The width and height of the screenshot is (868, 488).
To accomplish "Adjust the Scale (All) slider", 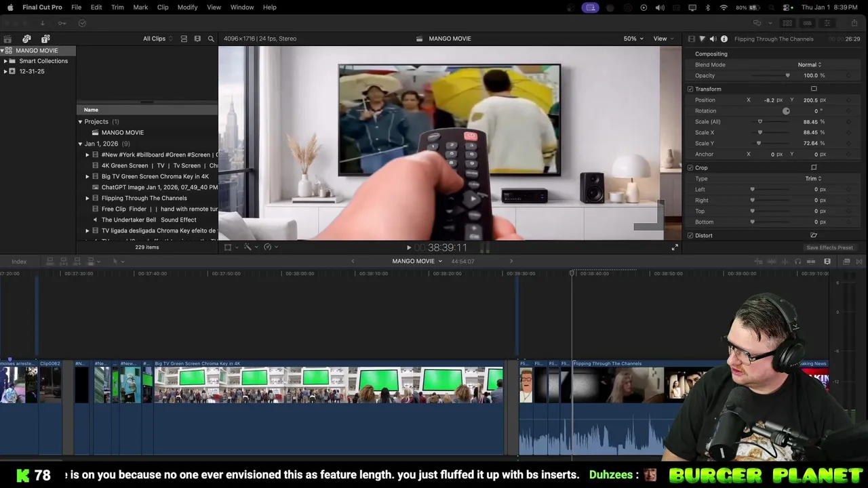I will 770,121.
